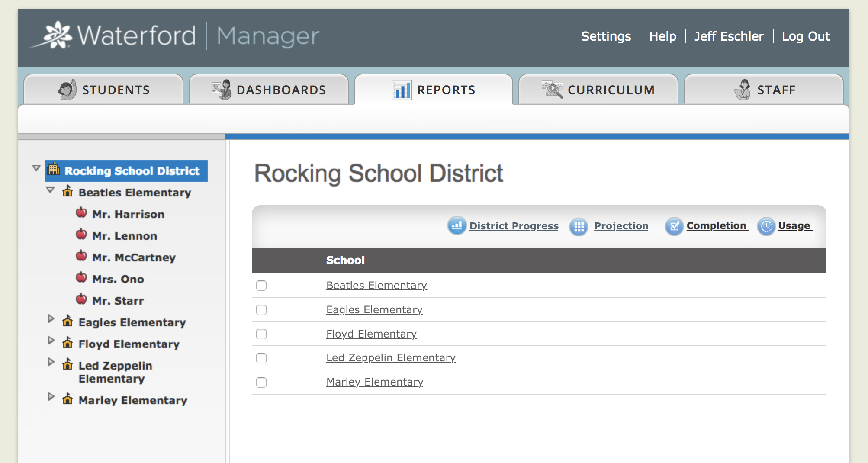Click the Rocking School District building icon

(53, 169)
